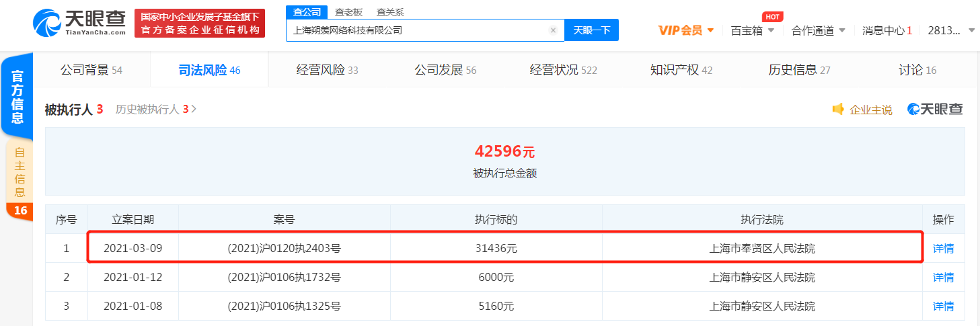Click case number (2021)沪0120执2403号
980x326 pixels.
coord(285,248)
